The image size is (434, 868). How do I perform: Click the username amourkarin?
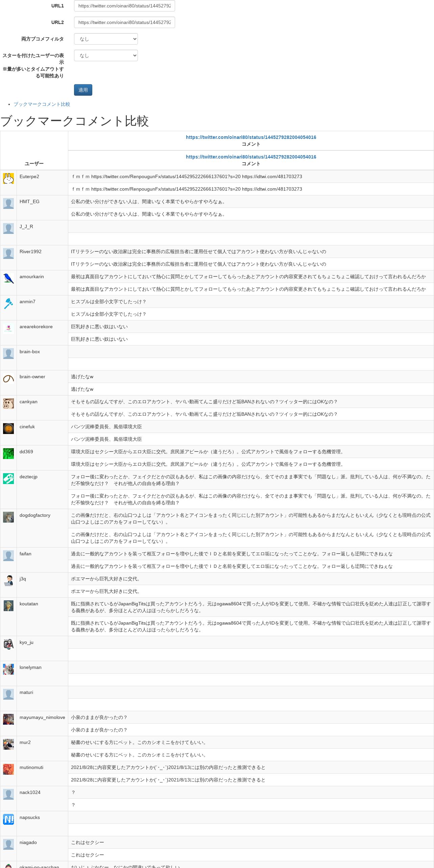pos(32,276)
